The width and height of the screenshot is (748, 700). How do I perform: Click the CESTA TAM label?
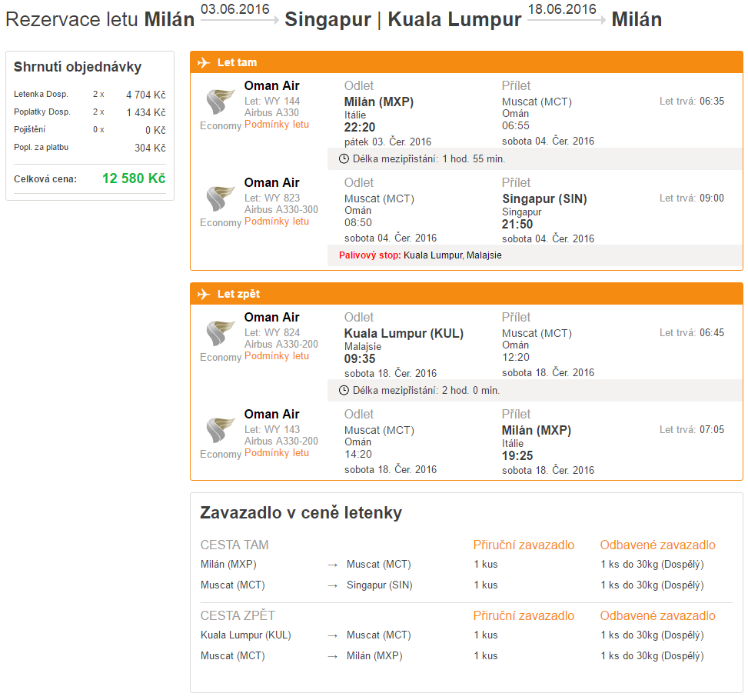click(234, 545)
